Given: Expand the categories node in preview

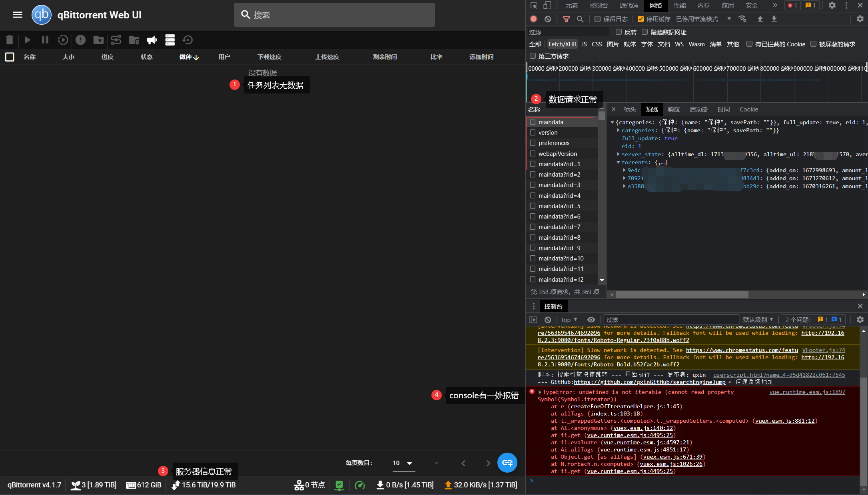Looking at the screenshot, I should coord(618,130).
